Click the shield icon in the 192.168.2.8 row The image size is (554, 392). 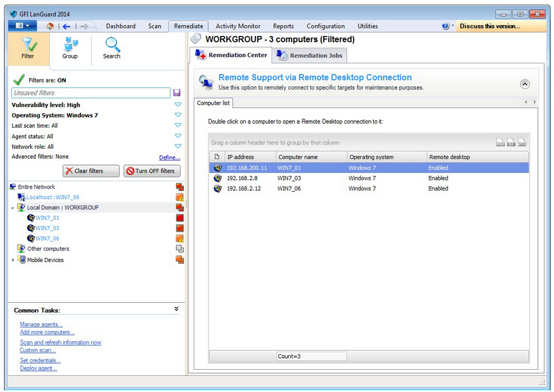tap(218, 178)
